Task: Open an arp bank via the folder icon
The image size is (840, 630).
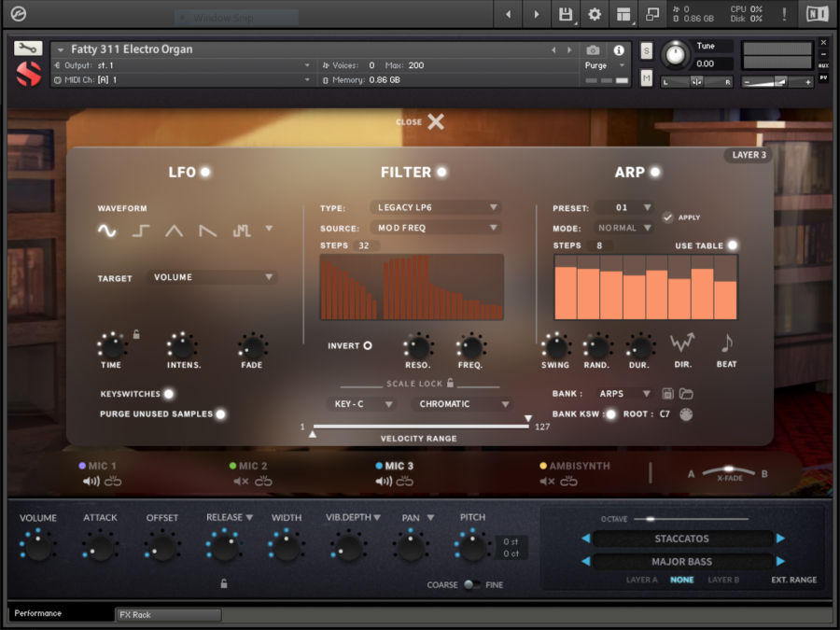Action: pyautogui.click(x=687, y=394)
